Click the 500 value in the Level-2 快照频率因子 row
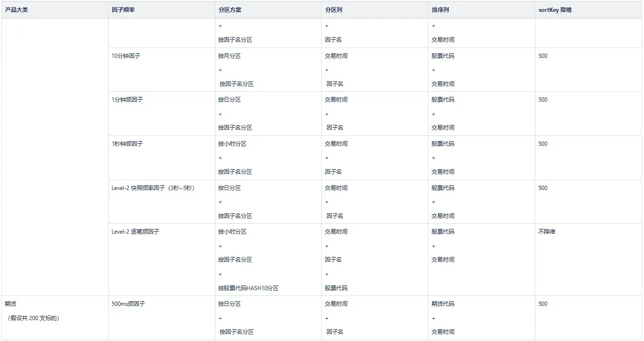The height and width of the screenshot is (341, 644). pyautogui.click(x=543, y=188)
